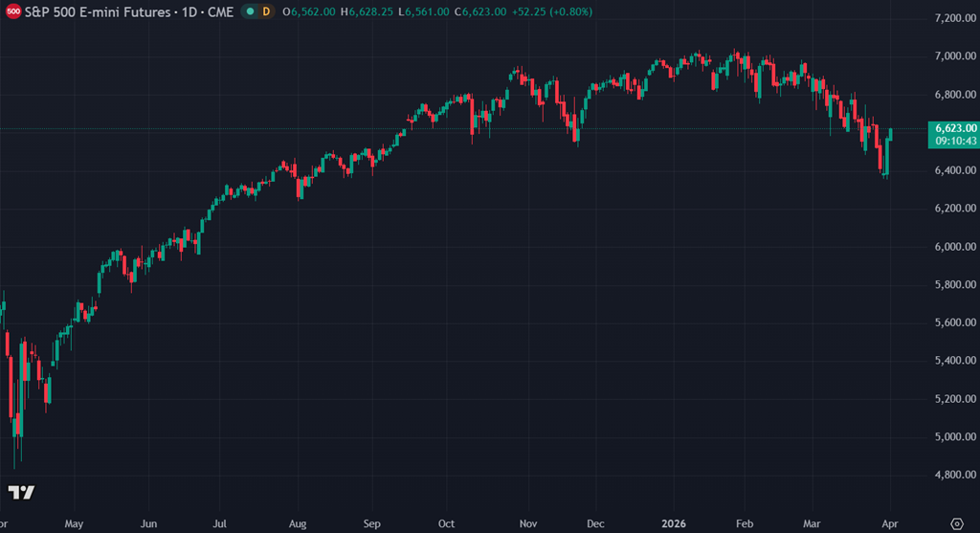The width and height of the screenshot is (980, 533).
Task: Click the orange D delayed data badge
Action: (265, 11)
